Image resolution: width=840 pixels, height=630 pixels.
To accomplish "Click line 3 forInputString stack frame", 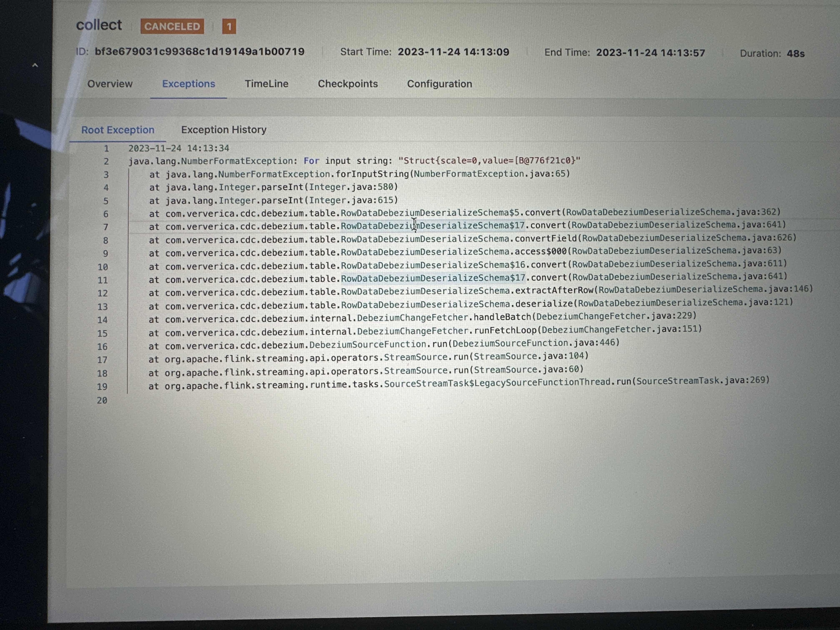I will coord(360,174).
